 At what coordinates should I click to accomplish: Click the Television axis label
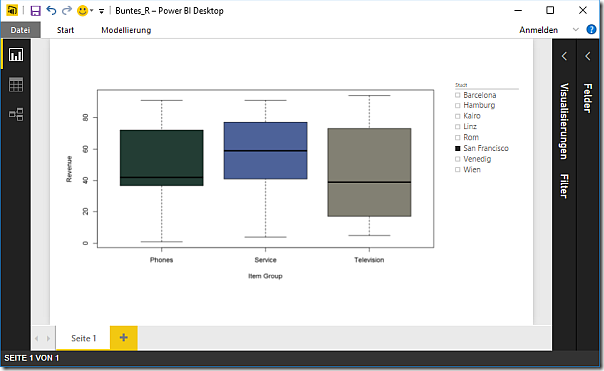coord(369,260)
